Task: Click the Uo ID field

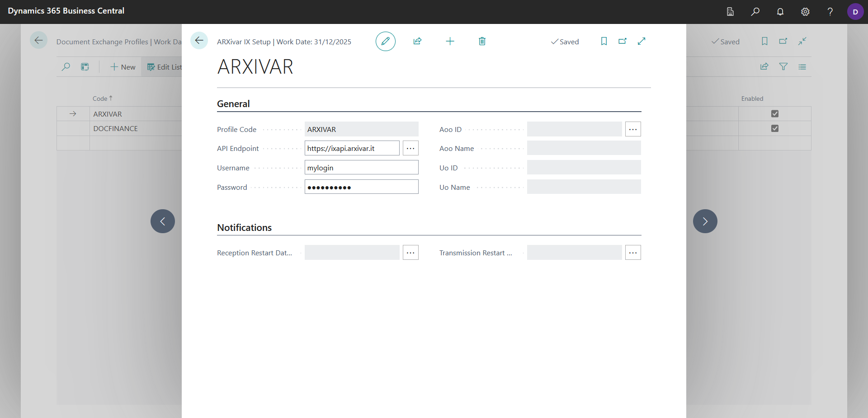Action: [584, 168]
